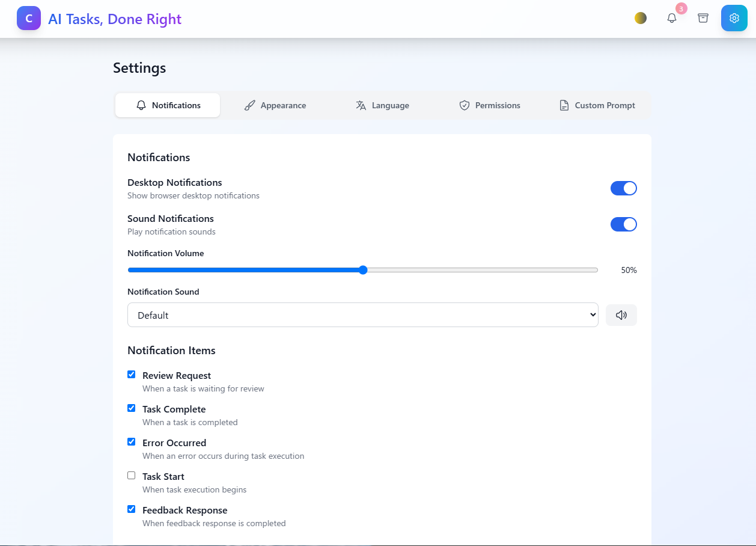Select the Notifications tab
The height and width of the screenshot is (546, 756).
click(168, 105)
